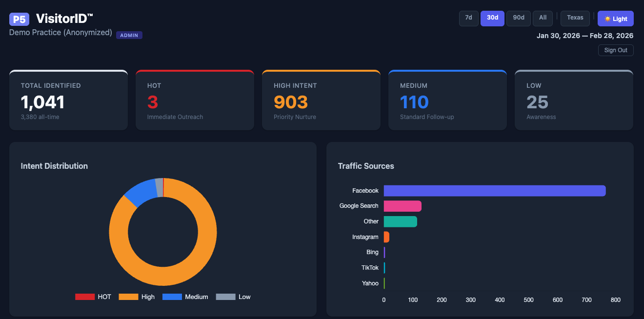Open the Texas location filter

tap(575, 18)
